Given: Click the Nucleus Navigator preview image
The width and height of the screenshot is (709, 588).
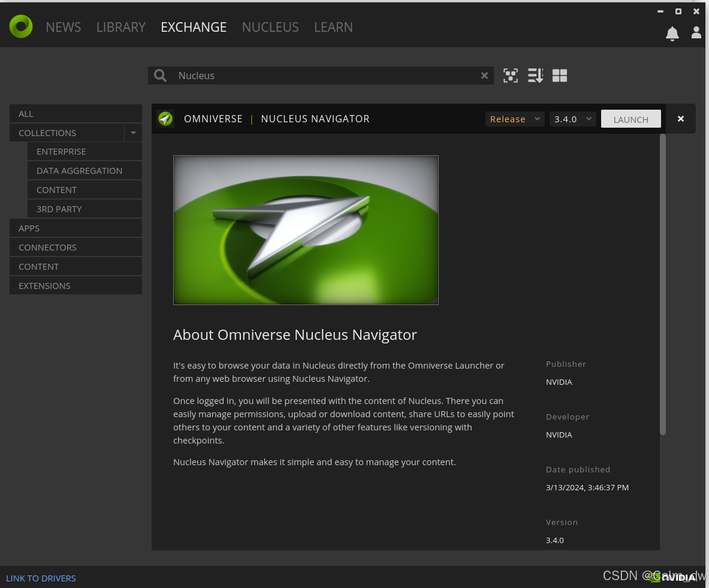Looking at the screenshot, I should pos(306,230).
